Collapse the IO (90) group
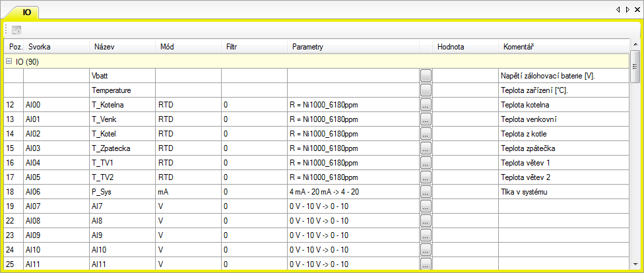Image resolution: width=644 pixels, height=273 pixels. click(x=9, y=61)
